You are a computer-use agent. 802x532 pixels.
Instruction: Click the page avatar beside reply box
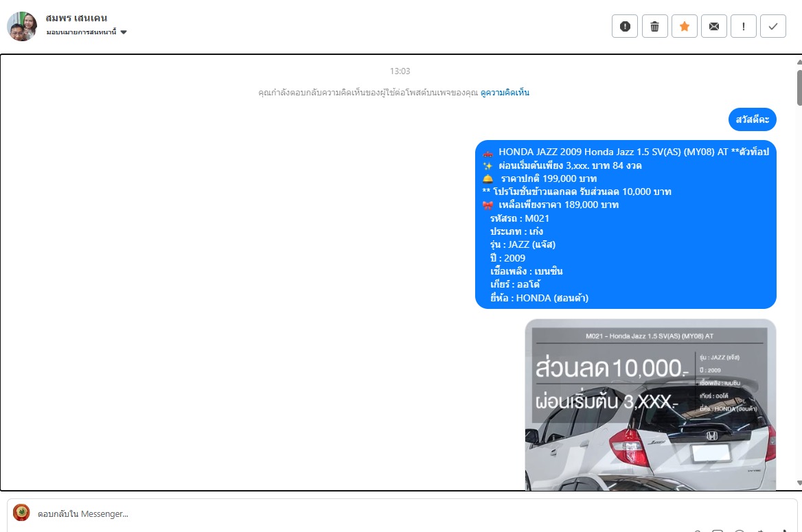click(21, 513)
